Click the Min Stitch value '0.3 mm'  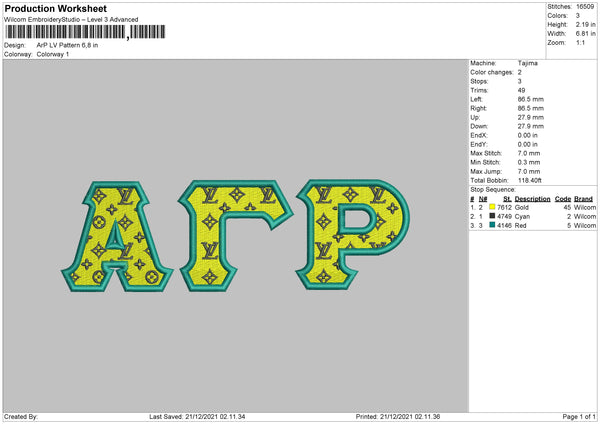pyautogui.click(x=529, y=162)
